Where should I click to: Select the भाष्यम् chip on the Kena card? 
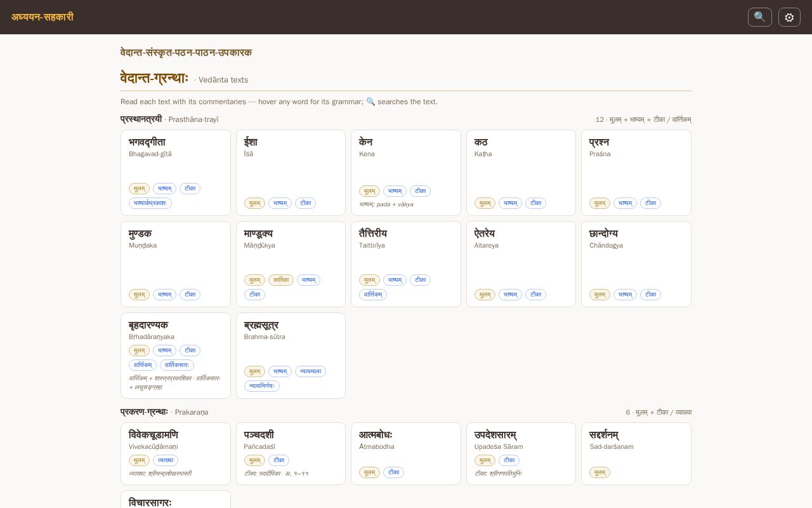[395, 191]
